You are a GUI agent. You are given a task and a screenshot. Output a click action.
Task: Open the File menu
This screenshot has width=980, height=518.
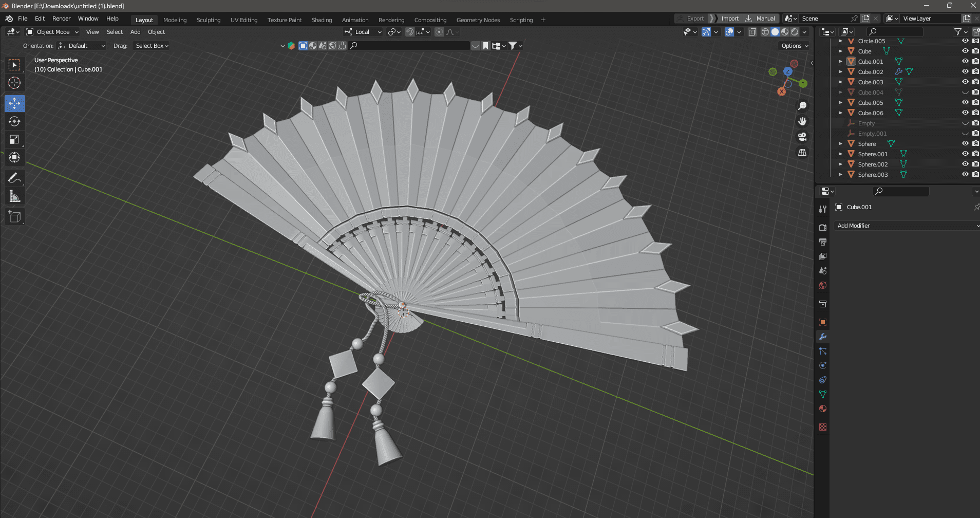(x=23, y=18)
